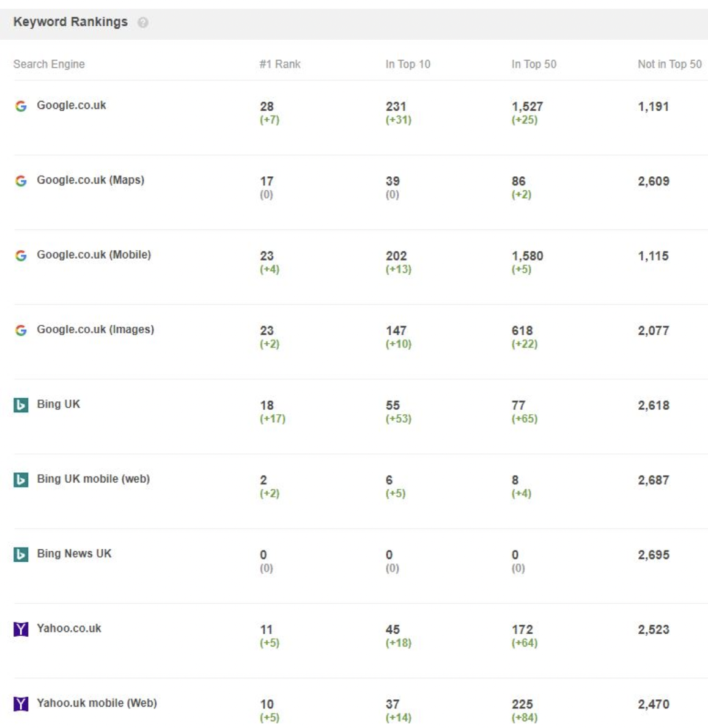
Task: Open the Bing UK search engine link
Action: tap(58, 404)
